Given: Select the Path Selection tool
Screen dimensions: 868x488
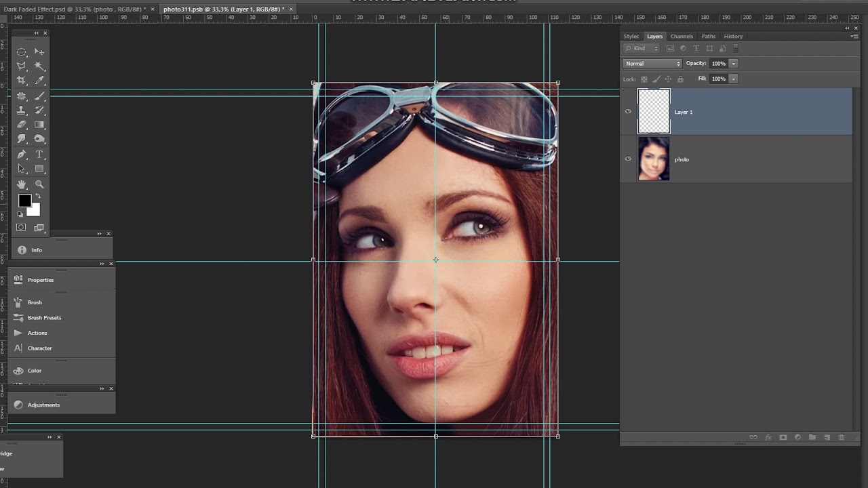Looking at the screenshot, I should tap(22, 169).
